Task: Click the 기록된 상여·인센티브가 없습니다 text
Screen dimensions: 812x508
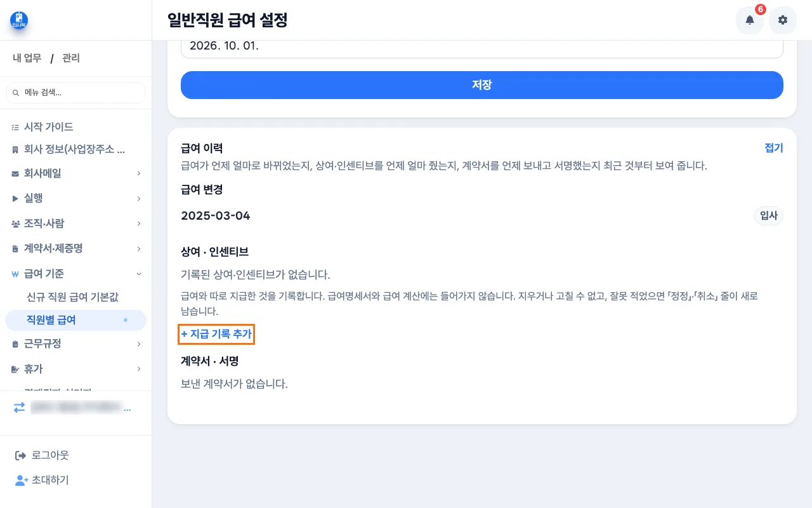Action: [256, 275]
